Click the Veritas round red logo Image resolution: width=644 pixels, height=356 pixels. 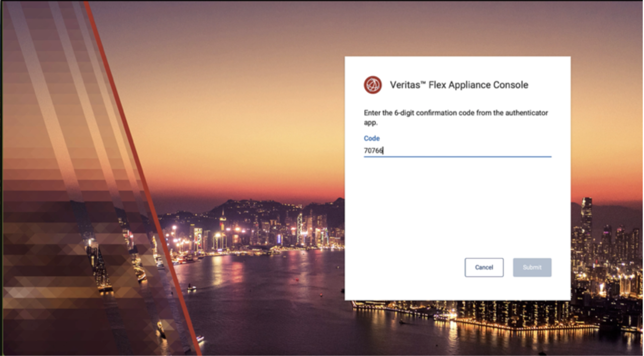coord(373,85)
